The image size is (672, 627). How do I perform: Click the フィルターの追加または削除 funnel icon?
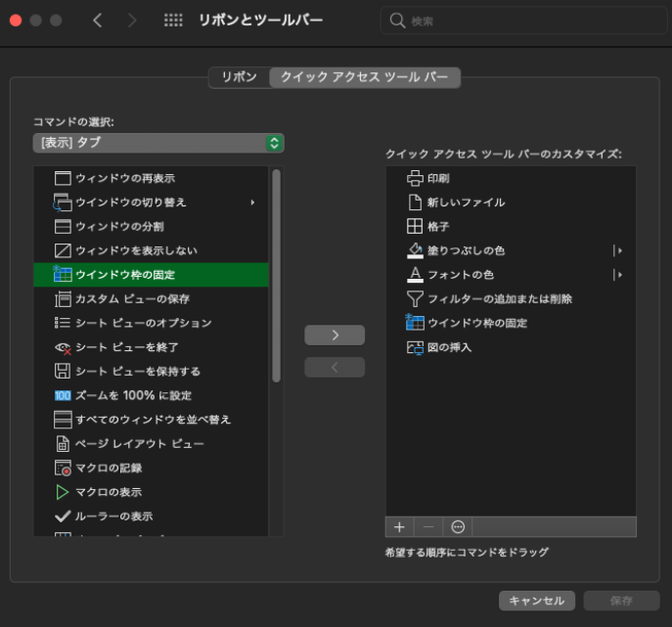[414, 298]
